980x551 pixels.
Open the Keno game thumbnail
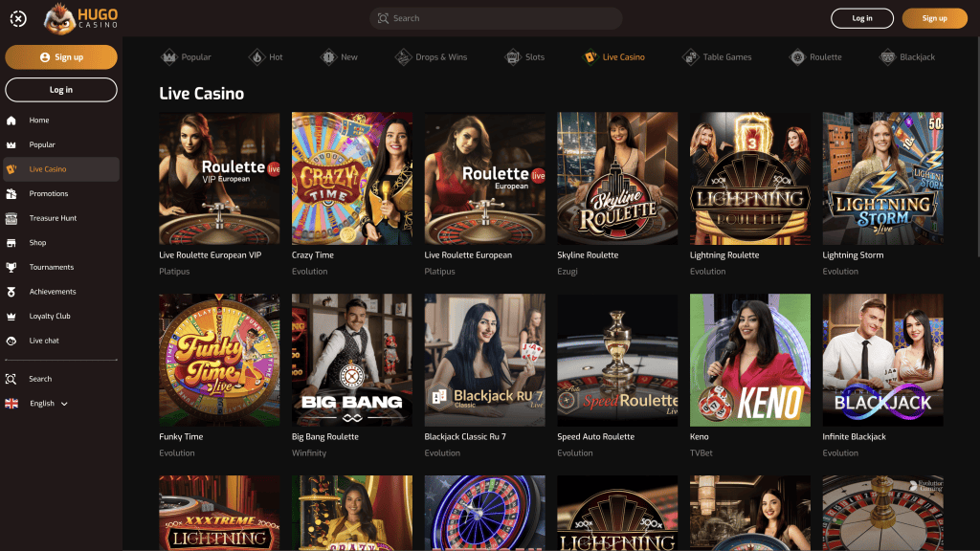click(x=750, y=361)
